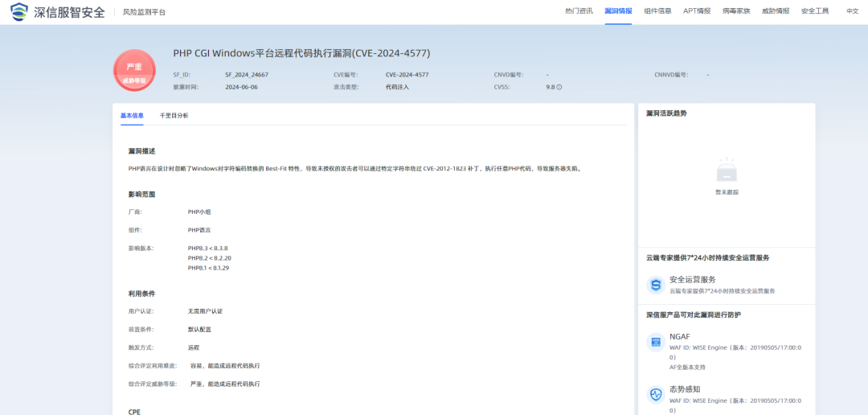
Task: Click the CPE section heading
Action: 134,413
